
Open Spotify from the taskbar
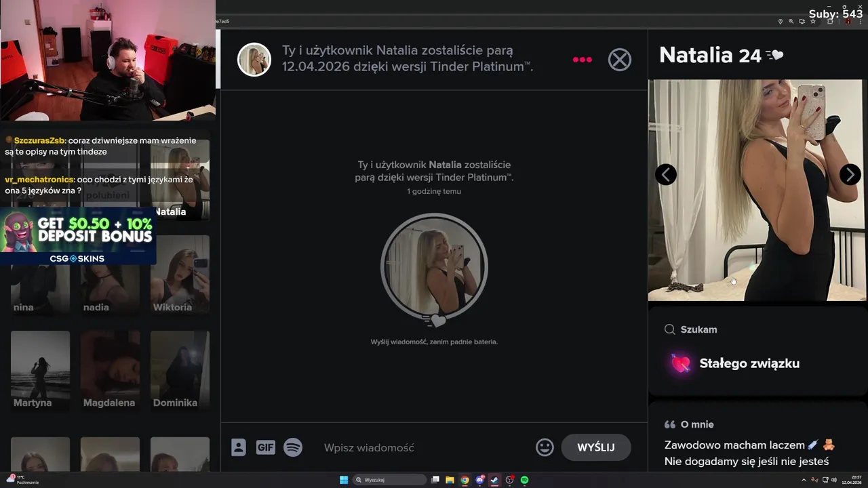click(x=524, y=480)
